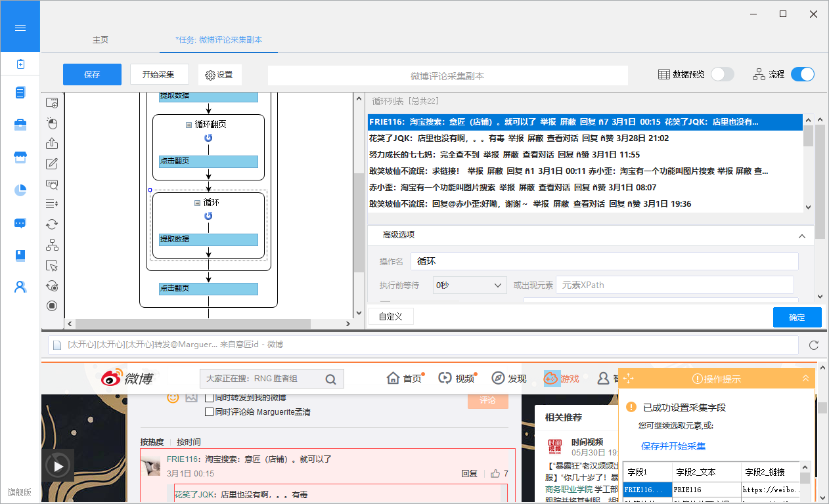Select the mouse click element tool icon
This screenshot has height=504, width=829.
(x=52, y=123)
